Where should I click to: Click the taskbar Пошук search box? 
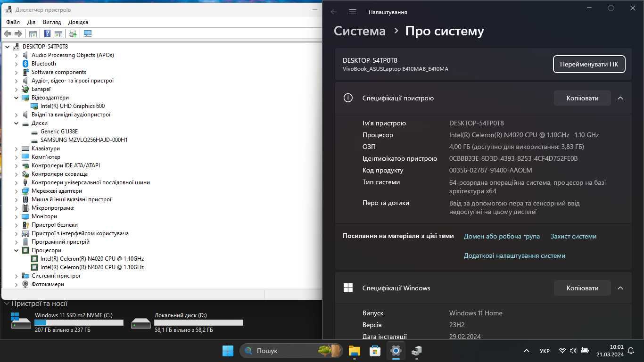[291, 351]
